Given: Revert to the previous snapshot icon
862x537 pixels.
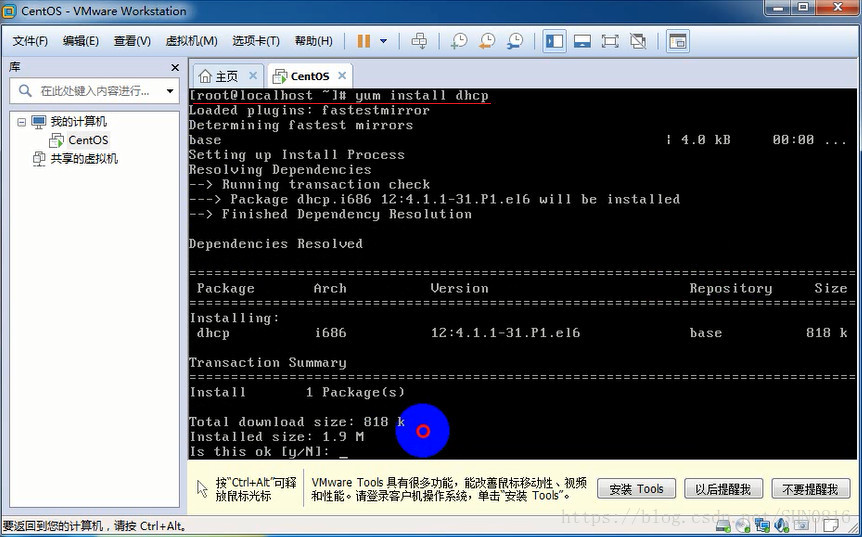Looking at the screenshot, I should 487,41.
